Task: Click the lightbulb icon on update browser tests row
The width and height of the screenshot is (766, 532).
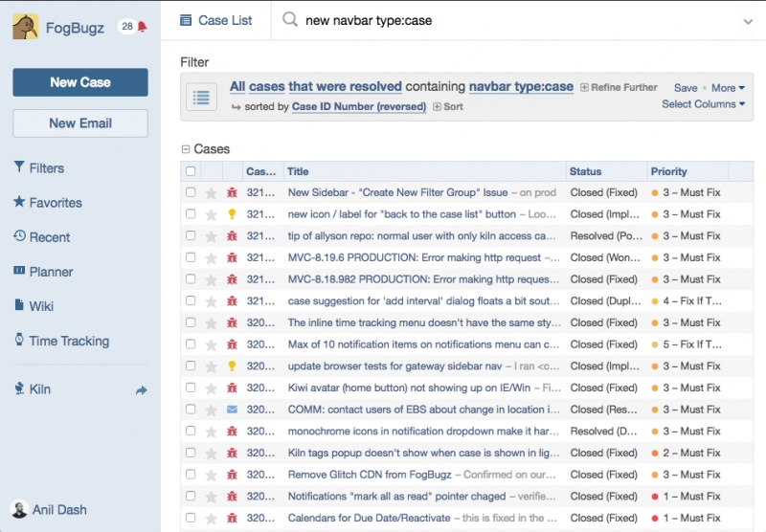Action: tap(232, 366)
